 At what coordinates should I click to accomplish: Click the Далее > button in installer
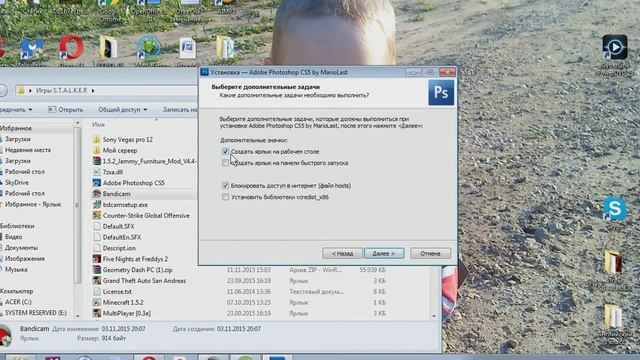pos(384,253)
